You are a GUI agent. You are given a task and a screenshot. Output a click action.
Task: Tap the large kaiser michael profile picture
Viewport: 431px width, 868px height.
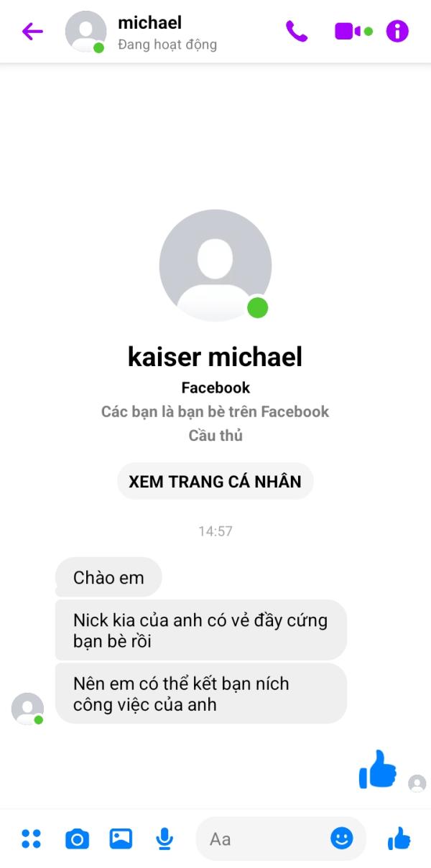coord(215,266)
